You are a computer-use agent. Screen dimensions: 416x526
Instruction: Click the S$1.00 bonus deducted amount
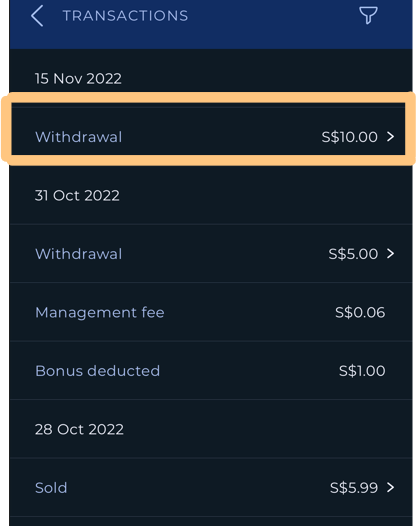[x=362, y=371]
